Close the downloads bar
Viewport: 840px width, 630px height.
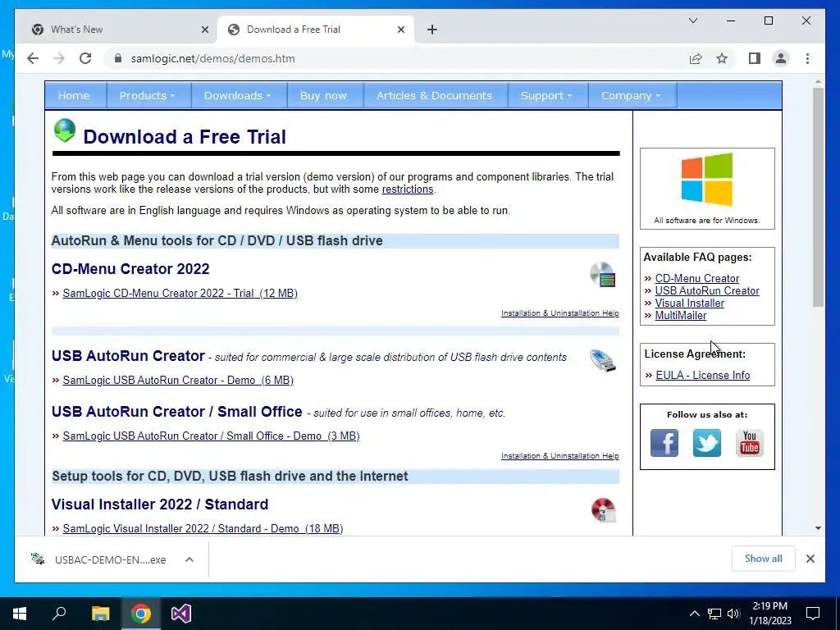810,559
